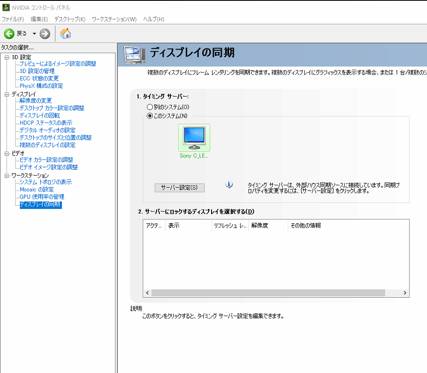Open デスクトップのサイズと位置の調整

[x=55, y=137]
